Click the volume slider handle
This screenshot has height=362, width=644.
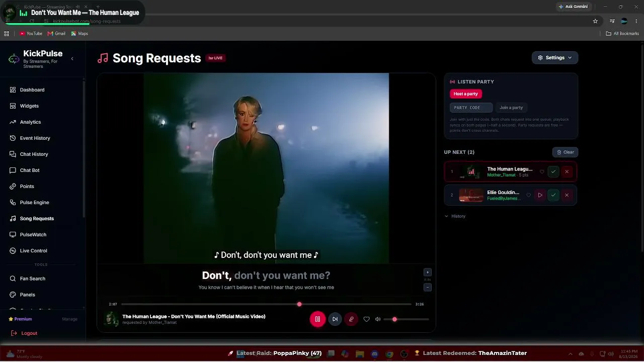coord(394,319)
